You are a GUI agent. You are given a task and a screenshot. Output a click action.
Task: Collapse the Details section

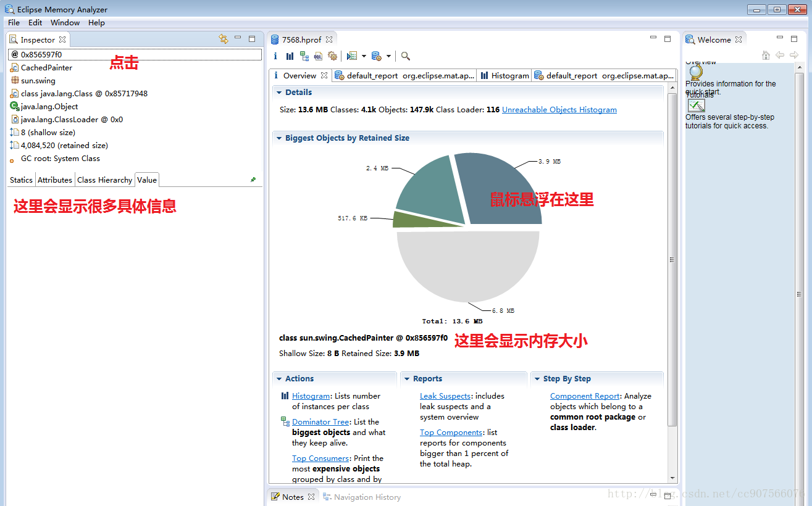[279, 93]
